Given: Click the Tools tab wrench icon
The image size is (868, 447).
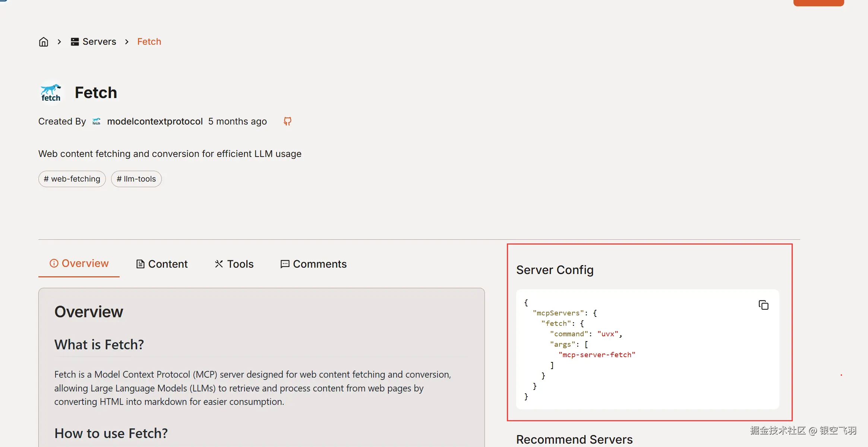Looking at the screenshot, I should point(219,264).
